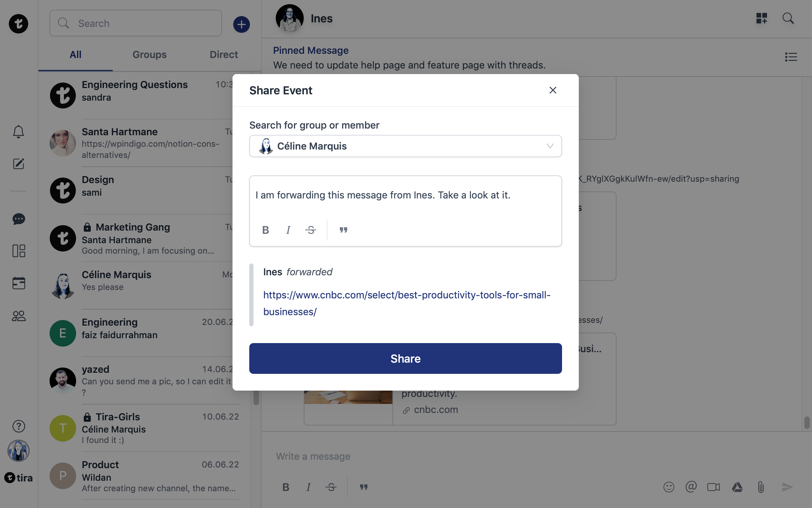This screenshot has width=812, height=508.
Task: Click the blue Share button
Action: click(405, 358)
